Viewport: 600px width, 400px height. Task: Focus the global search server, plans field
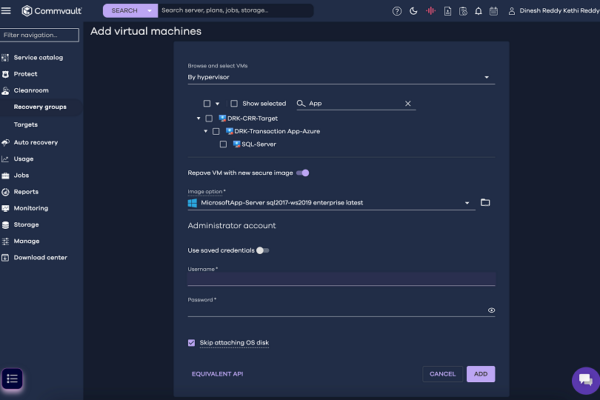click(235, 11)
